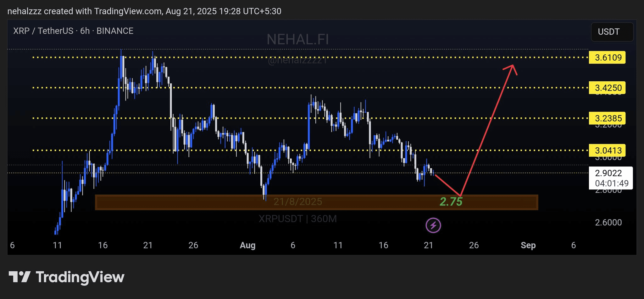
Task: Click the Aug label on time axis
Action: pos(247,245)
